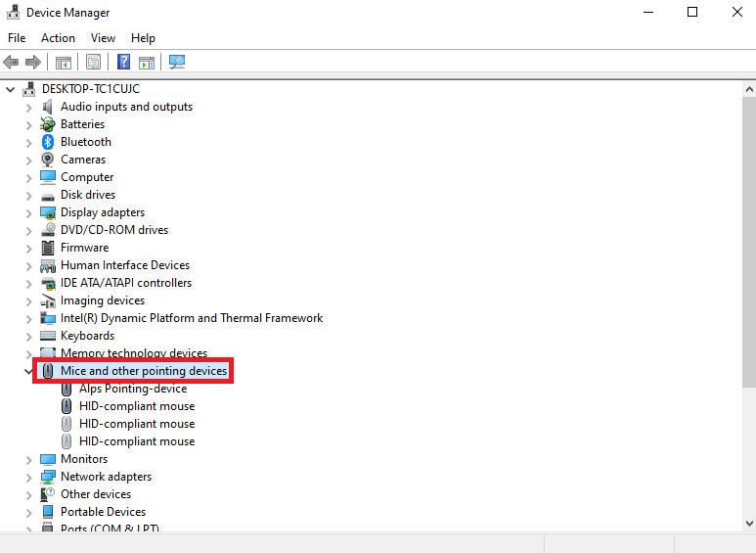Click Scan for hardware changes icon
The width and height of the screenshot is (756, 553).
click(x=177, y=62)
